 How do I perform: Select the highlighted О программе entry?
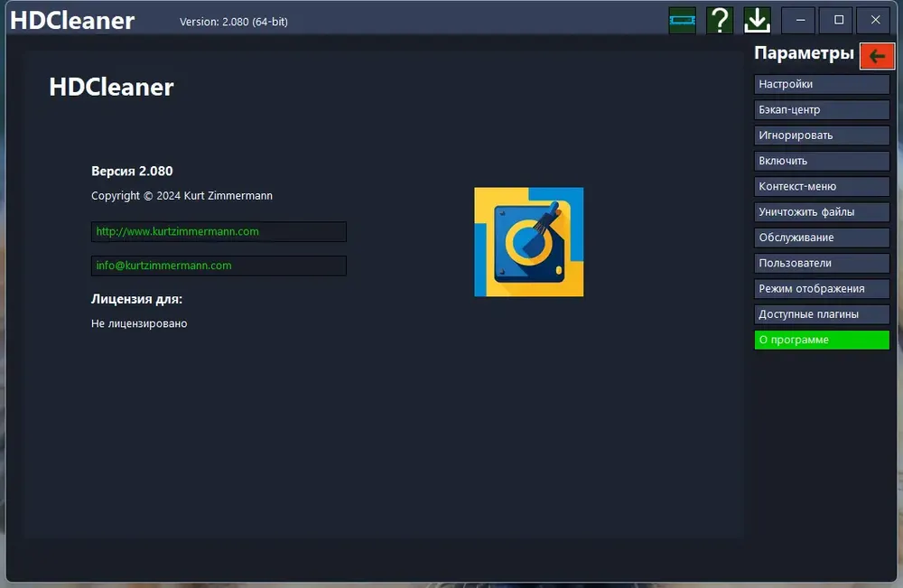coord(822,340)
